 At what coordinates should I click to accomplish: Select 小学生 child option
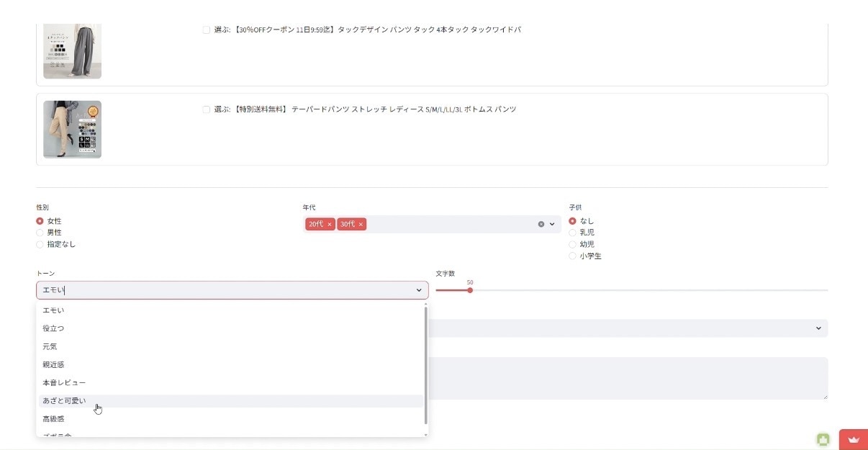573,256
